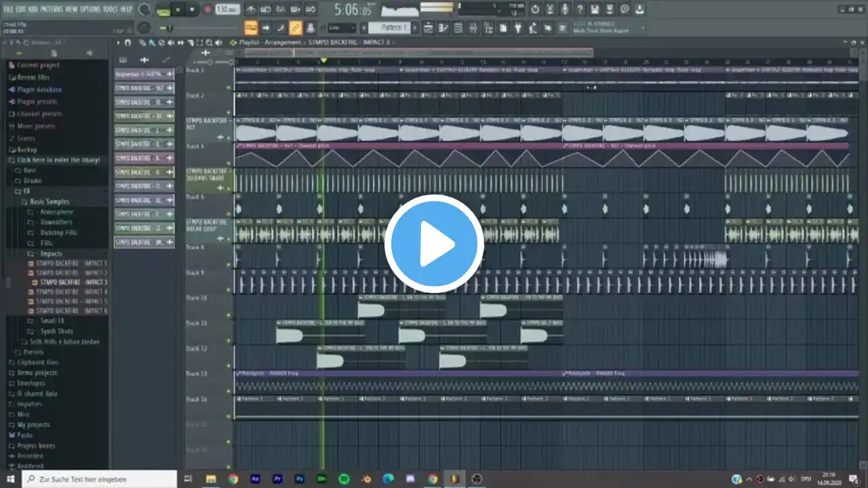Screen dimensions: 868x488
Task: Open the playlist options menu arrow
Action: tap(119, 43)
